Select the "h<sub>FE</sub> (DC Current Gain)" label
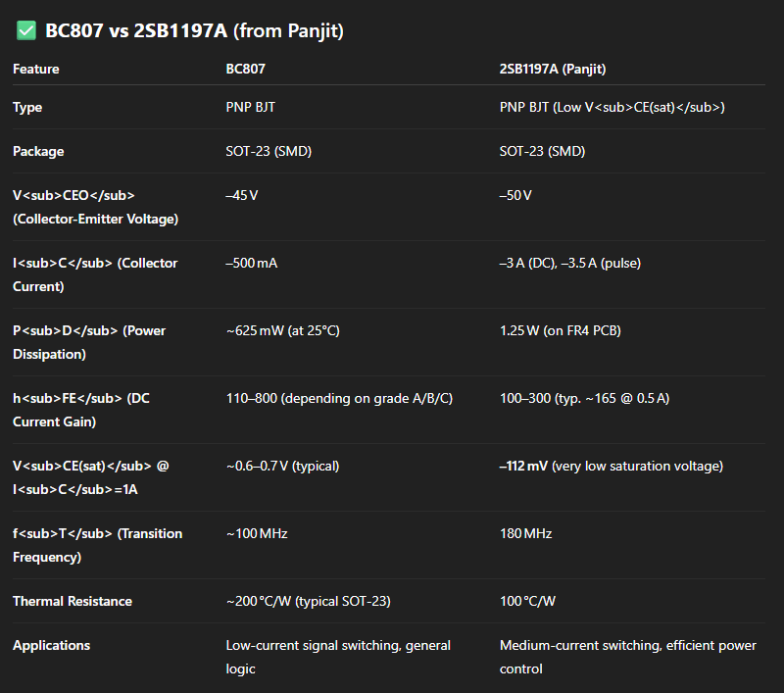Image resolution: width=784 pixels, height=693 pixels. click(x=81, y=410)
